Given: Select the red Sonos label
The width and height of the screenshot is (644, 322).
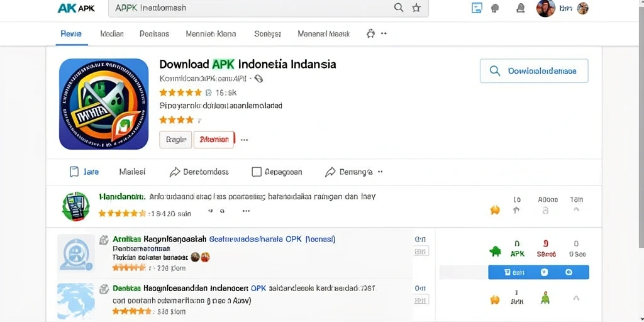Looking at the screenshot, I should (x=547, y=254).
